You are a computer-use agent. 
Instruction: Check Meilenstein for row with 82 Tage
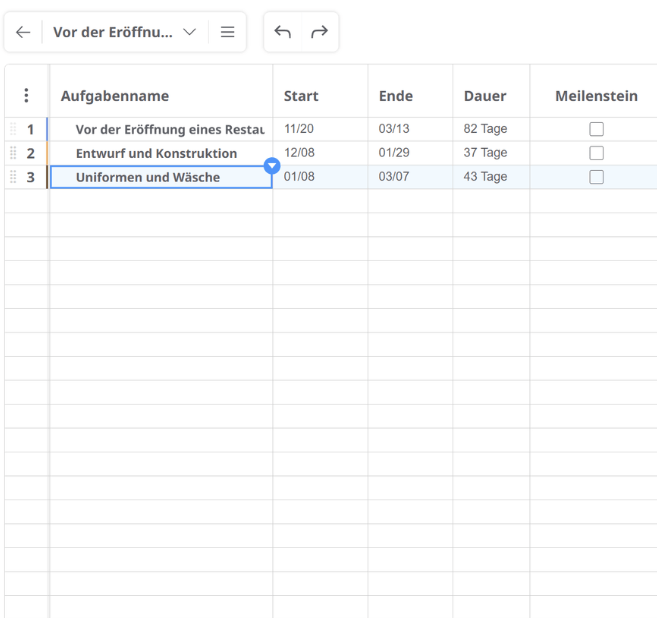[x=596, y=129]
